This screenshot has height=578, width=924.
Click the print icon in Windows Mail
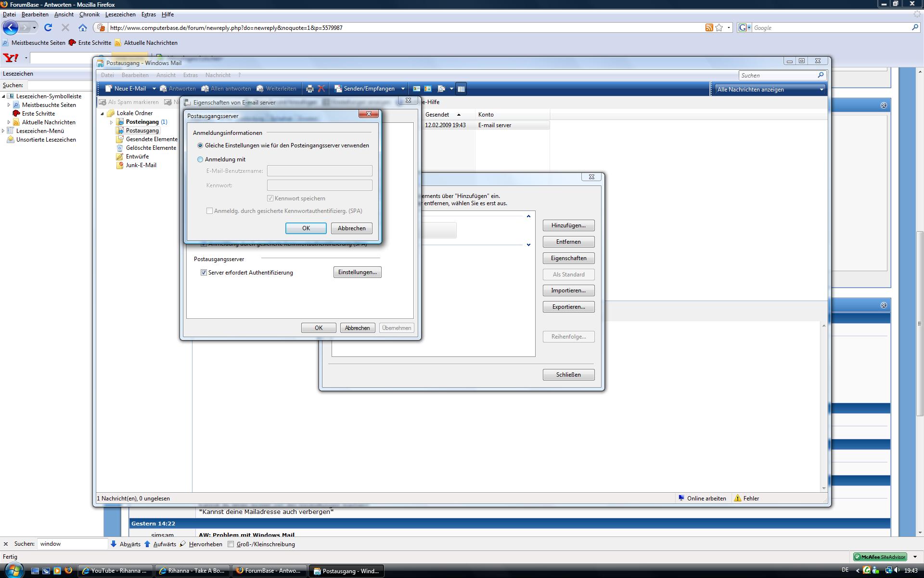pyautogui.click(x=310, y=89)
